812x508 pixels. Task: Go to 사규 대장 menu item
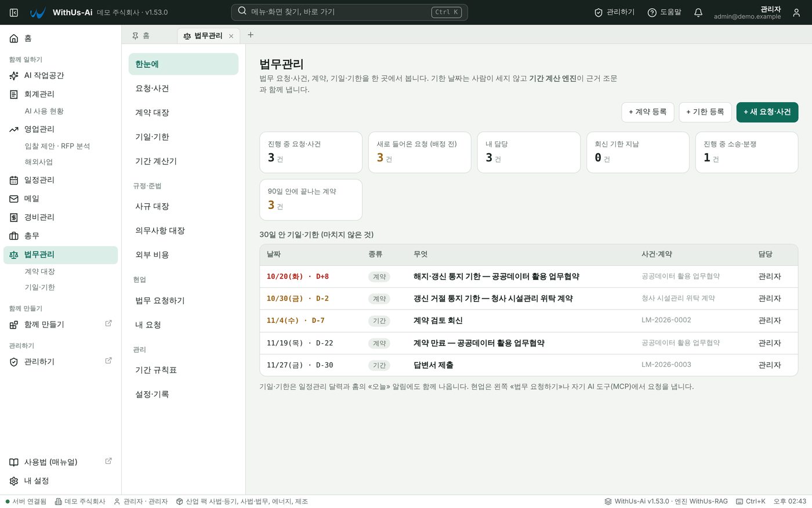[183, 206]
